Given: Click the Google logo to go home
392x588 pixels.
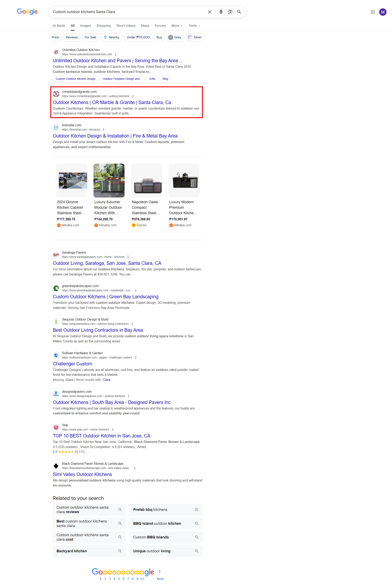Looking at the screenshot, I should pyautogui.click(x=27, y=11).
